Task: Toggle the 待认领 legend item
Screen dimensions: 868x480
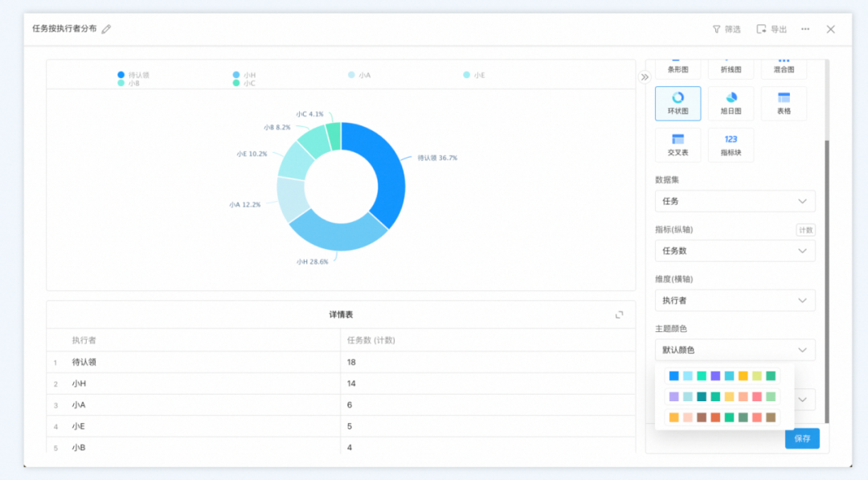Action: coord(133,75)
